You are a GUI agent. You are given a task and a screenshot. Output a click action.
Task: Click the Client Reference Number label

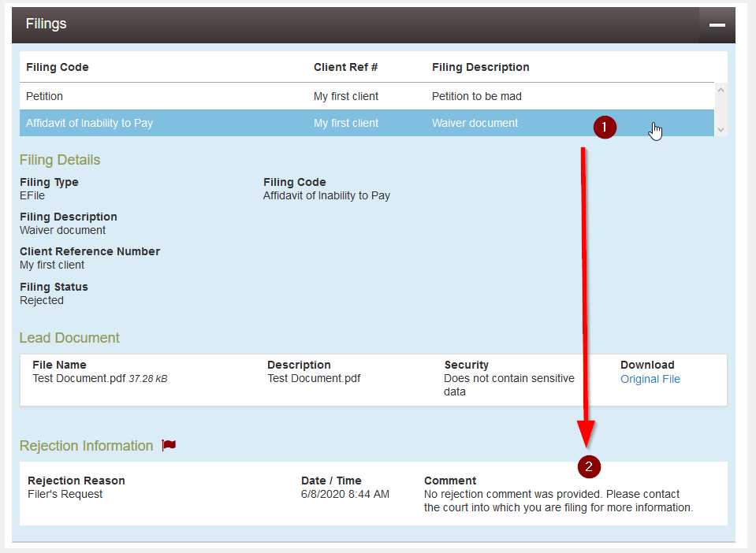click(90, 251)
